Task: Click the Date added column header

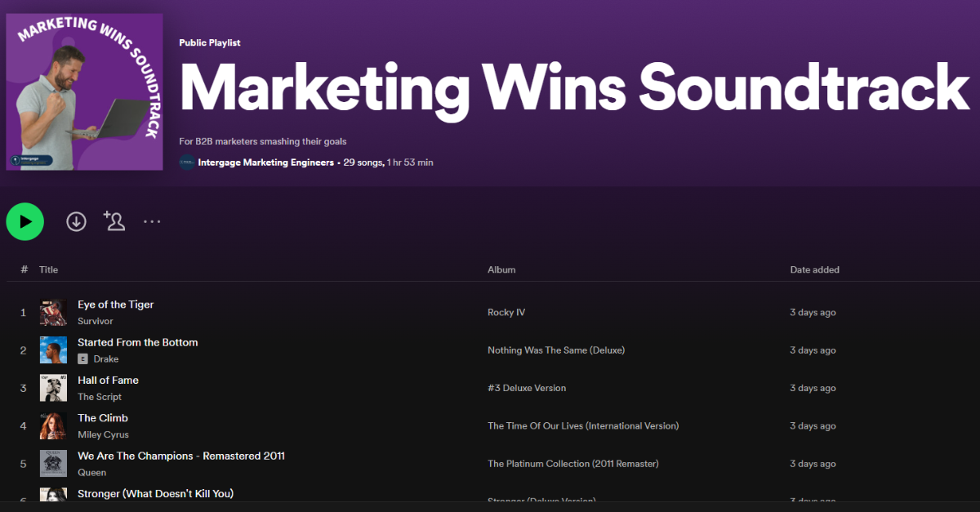Action: pyautogui.click(x=814, y=269)
